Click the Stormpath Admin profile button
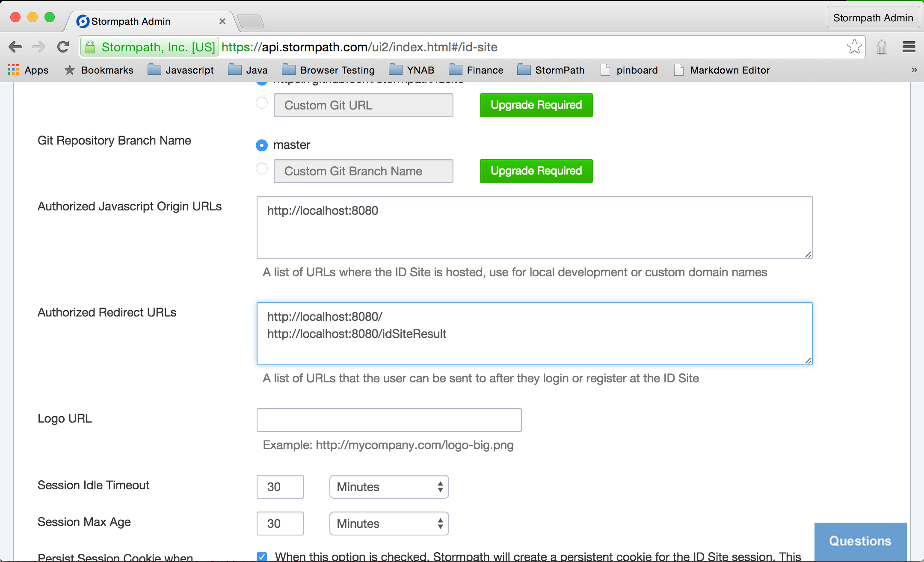 coord(873,18)
